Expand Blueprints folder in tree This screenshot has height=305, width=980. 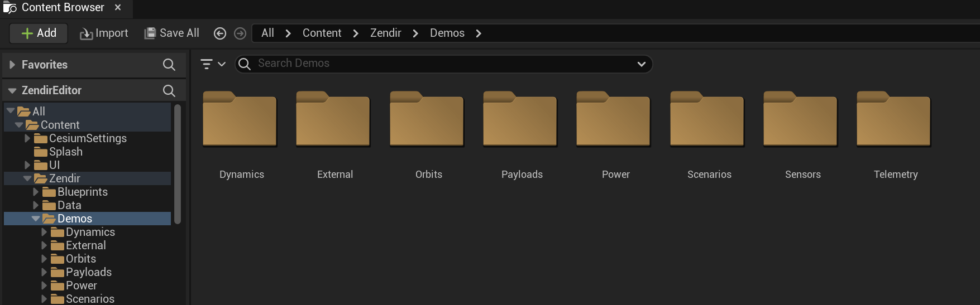pyautogui.click(x=36, y=192)
